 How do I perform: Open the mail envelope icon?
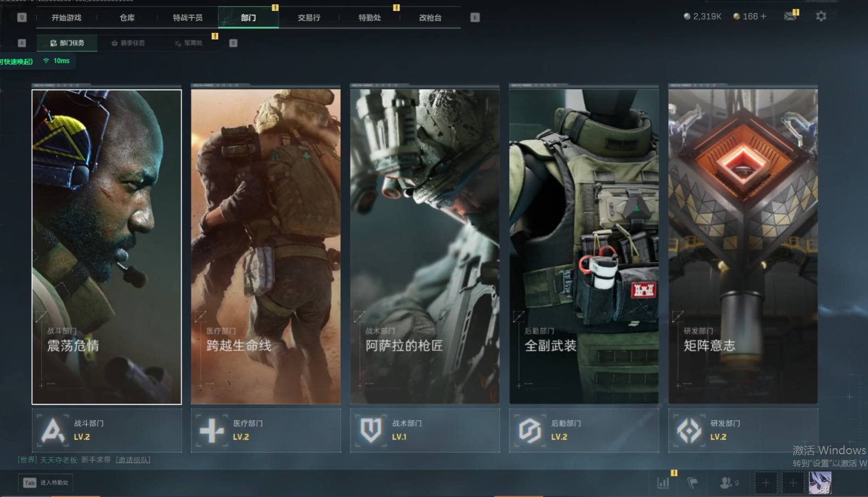[790, 16]
